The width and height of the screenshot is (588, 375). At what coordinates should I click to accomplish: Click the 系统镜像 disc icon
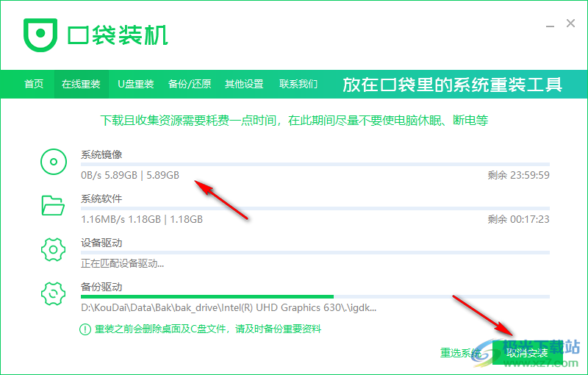click(54, 162)
